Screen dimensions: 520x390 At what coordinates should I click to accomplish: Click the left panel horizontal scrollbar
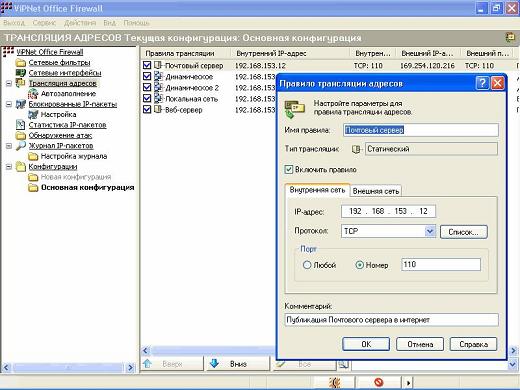68,368
